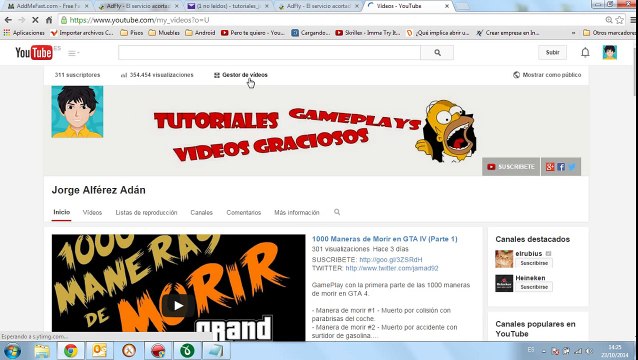
Task: Open Windows Start button
Action: tap(12, 351)
